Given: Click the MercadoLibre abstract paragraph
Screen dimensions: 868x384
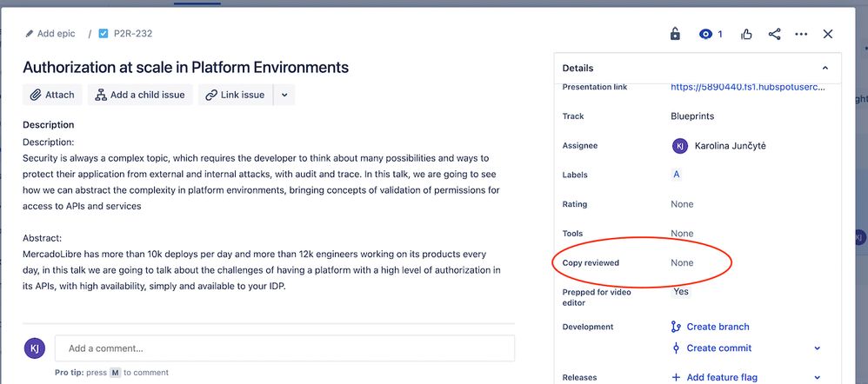Looking at the screenshot, I should point(262,270).
